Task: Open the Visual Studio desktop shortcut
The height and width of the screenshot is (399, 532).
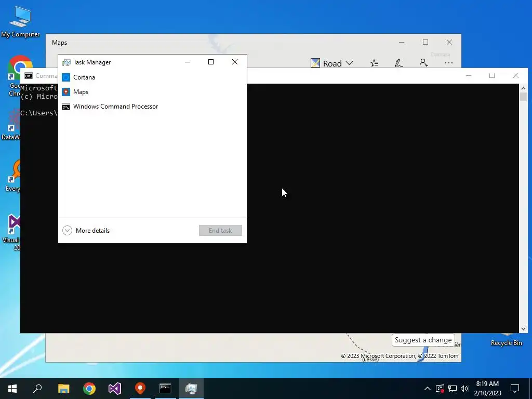Action: coord(11,233)
